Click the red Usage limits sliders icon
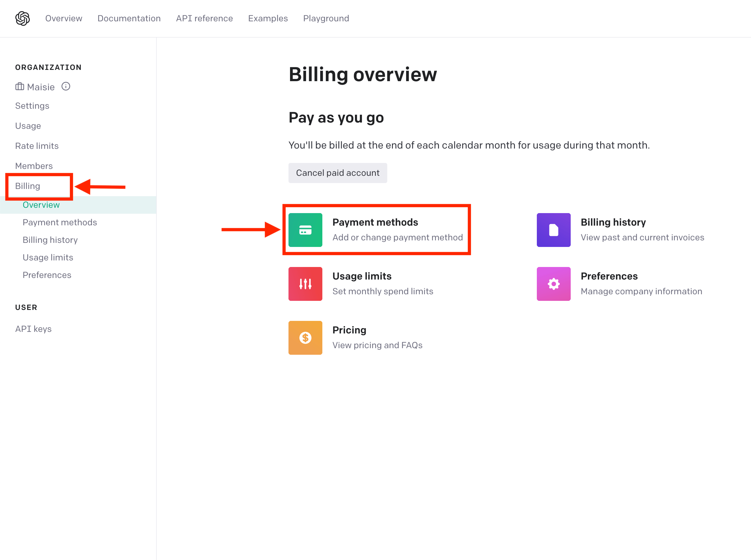The image size is (751, 560). coord(305,284)
